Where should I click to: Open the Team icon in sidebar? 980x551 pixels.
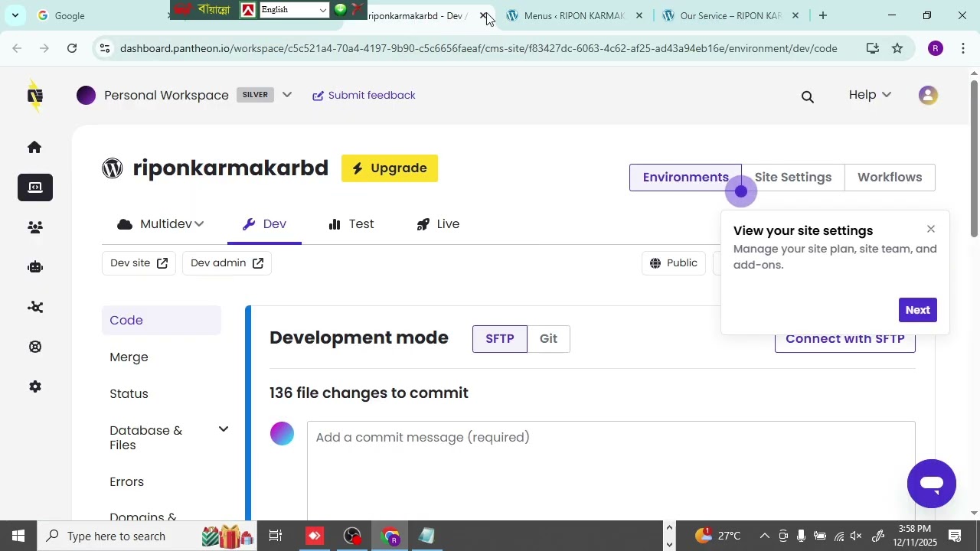click(x=35, y=227)
